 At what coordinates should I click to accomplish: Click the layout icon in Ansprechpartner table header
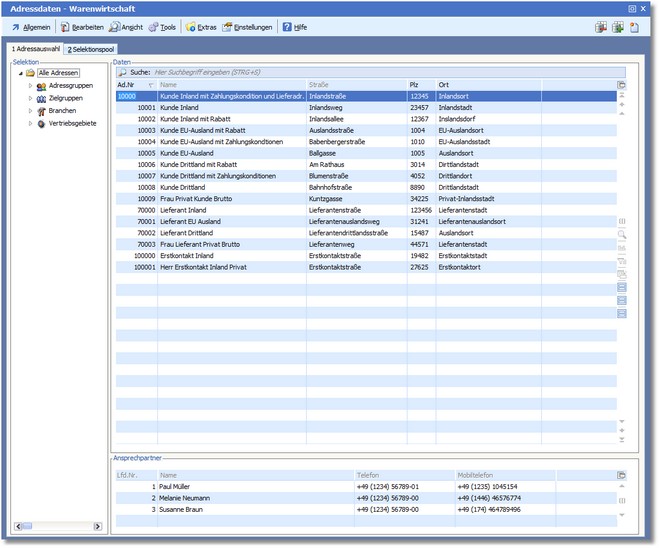coord(622,475)
